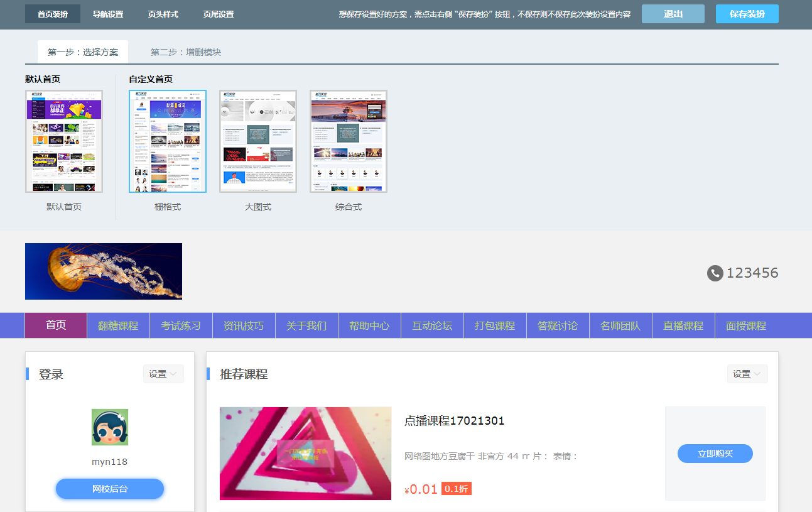Select the 综合式 layout thumbnail
812x512 pixels.
pos(349,141)
